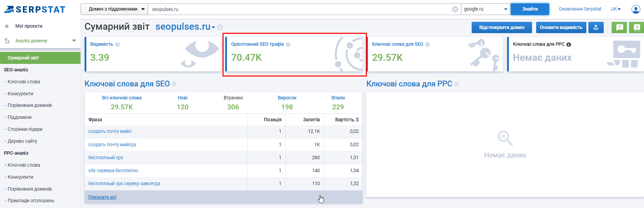Click the Serpstat logo
Image resolution: width=644 pixels, height=208 pixels.
(34, 9)
